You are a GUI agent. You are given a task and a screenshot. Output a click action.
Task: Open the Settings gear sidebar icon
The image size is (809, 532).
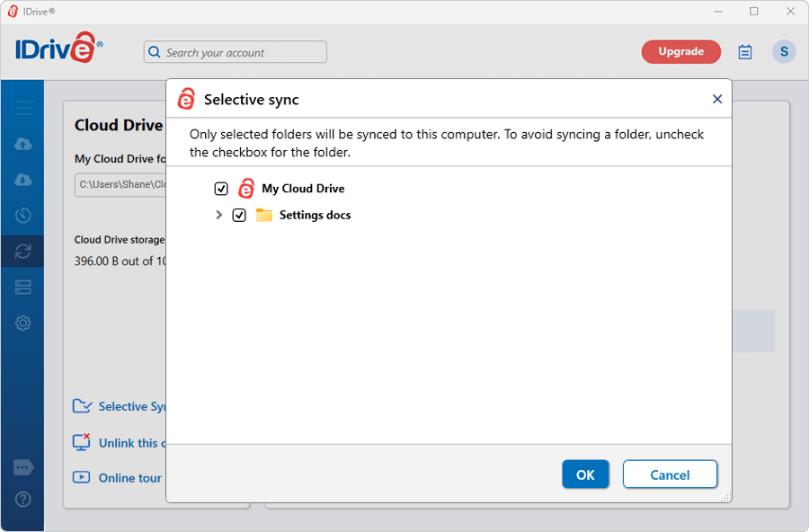[23, 324]
